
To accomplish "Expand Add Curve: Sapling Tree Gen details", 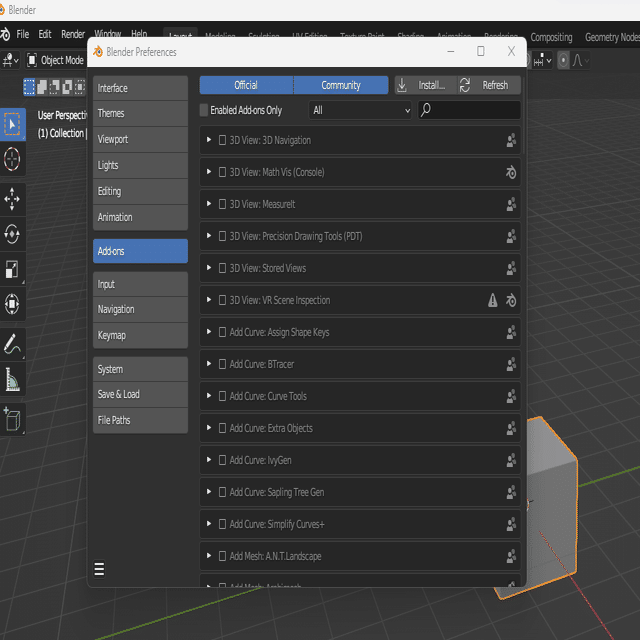I will pyautogui.click(x=209, y=492).
